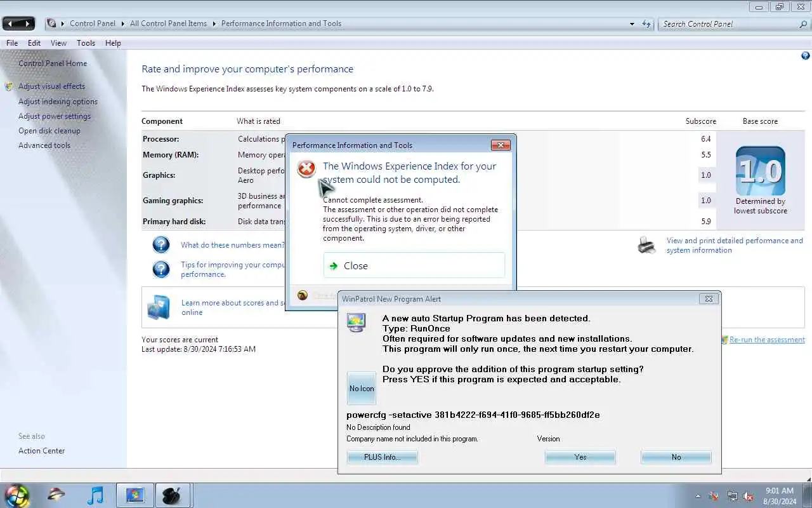812x508 pixels.
Task: Click the shield icon next to Re-run the assessment
Action: click(724, 340)
